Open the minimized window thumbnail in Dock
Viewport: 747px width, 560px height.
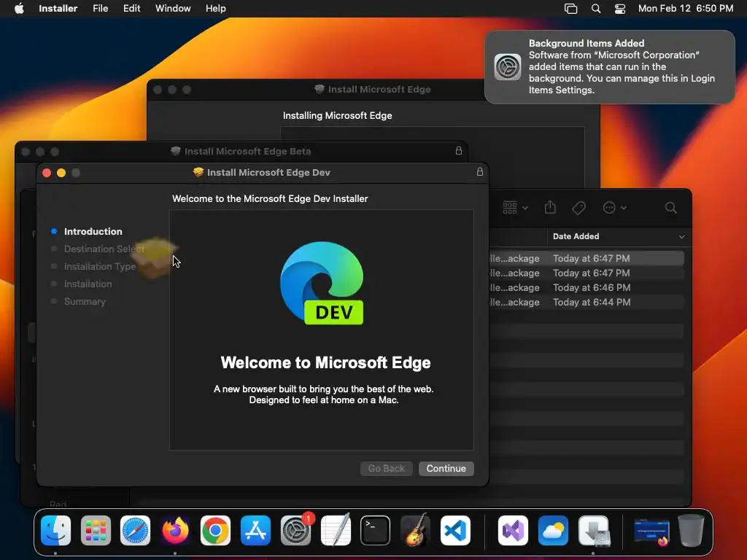tap(651, 532)
